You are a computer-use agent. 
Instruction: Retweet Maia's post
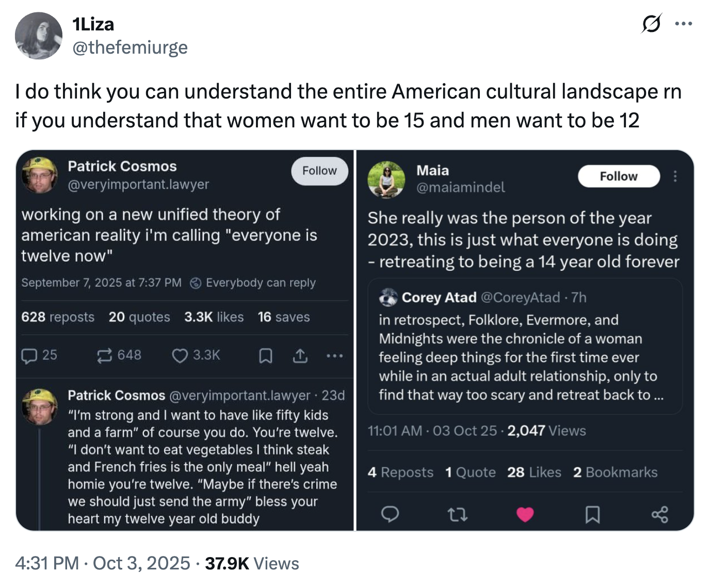click(457, 514)
